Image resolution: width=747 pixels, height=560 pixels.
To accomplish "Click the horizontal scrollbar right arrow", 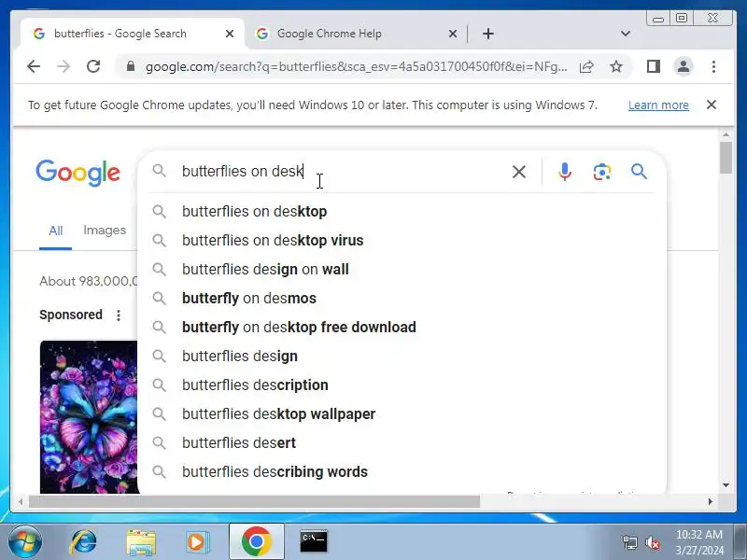I will [711, 501].
